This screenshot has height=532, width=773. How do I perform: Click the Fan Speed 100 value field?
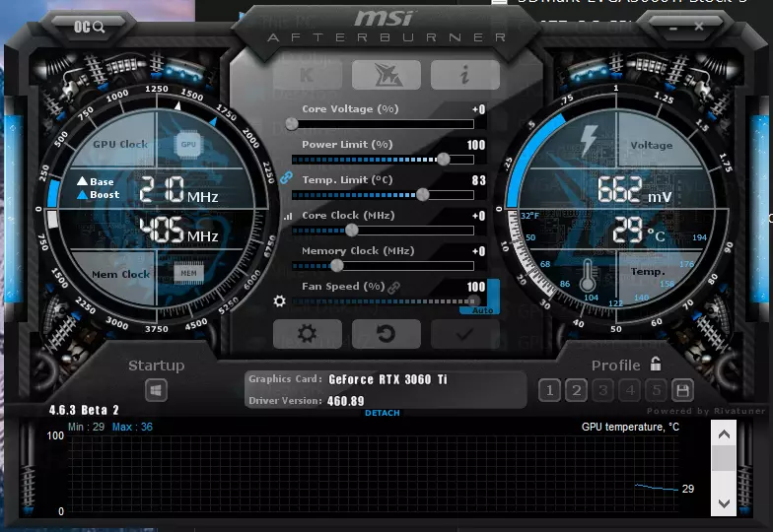pyautogui.click(x=475, y=287)
